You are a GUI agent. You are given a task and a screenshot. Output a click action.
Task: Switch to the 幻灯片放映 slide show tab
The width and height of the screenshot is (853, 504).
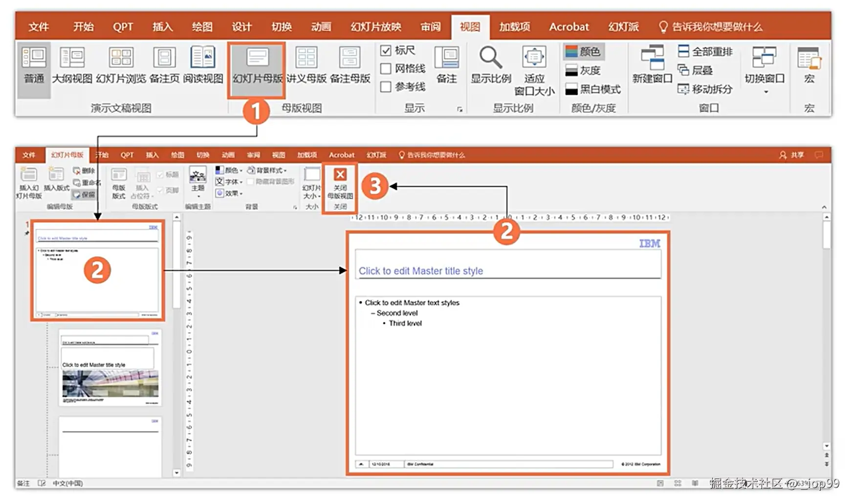(376, 27)
